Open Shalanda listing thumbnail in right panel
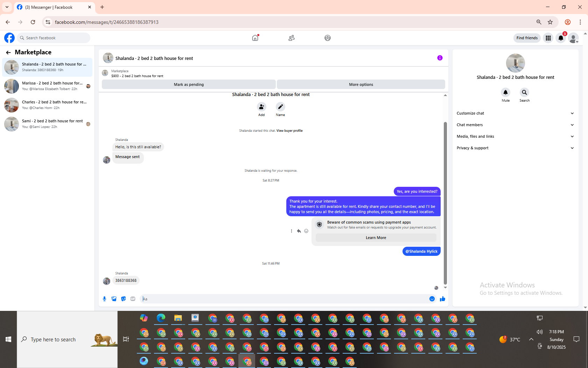This screenshot has width=588, height=368. coord(515,63)
